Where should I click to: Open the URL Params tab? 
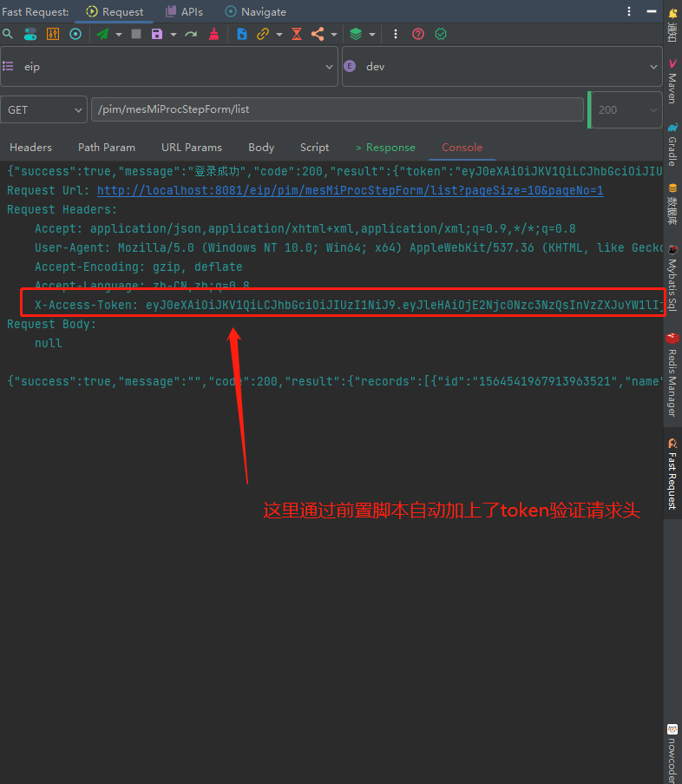point(192,148)
